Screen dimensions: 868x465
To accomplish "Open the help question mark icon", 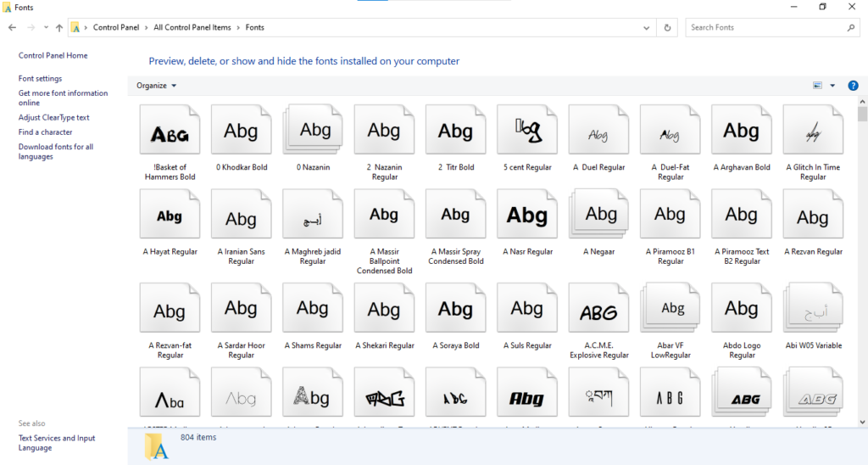I will pyautogui.click(x=853, y=86).
